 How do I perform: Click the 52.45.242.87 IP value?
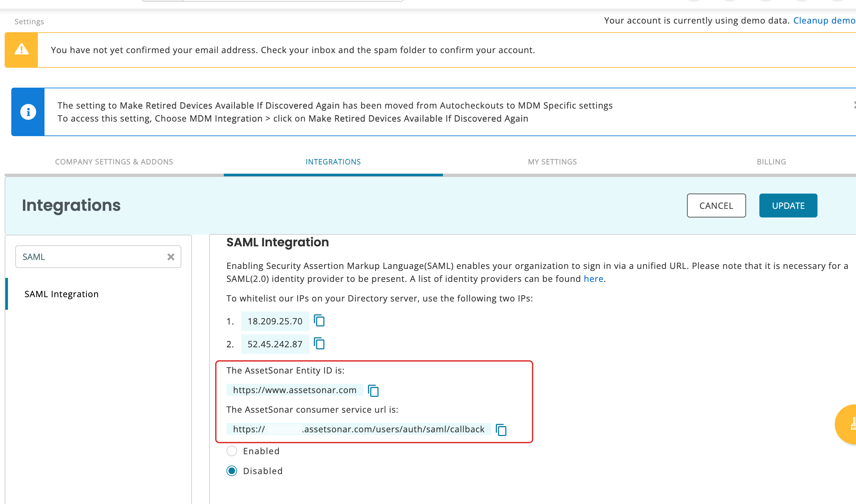[x=275, y=344]
